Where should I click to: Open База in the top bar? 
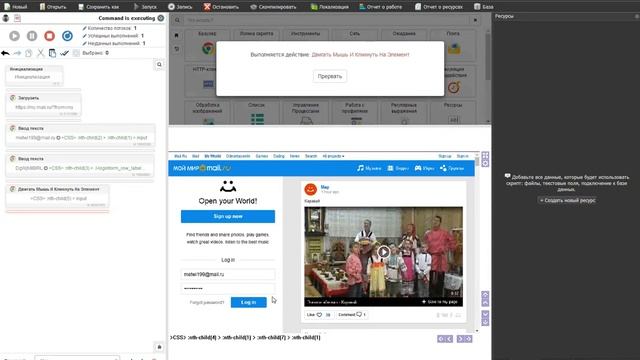point(484,7)
